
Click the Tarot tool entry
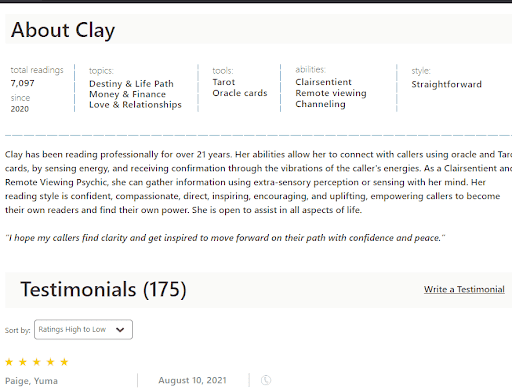point(224,82)
